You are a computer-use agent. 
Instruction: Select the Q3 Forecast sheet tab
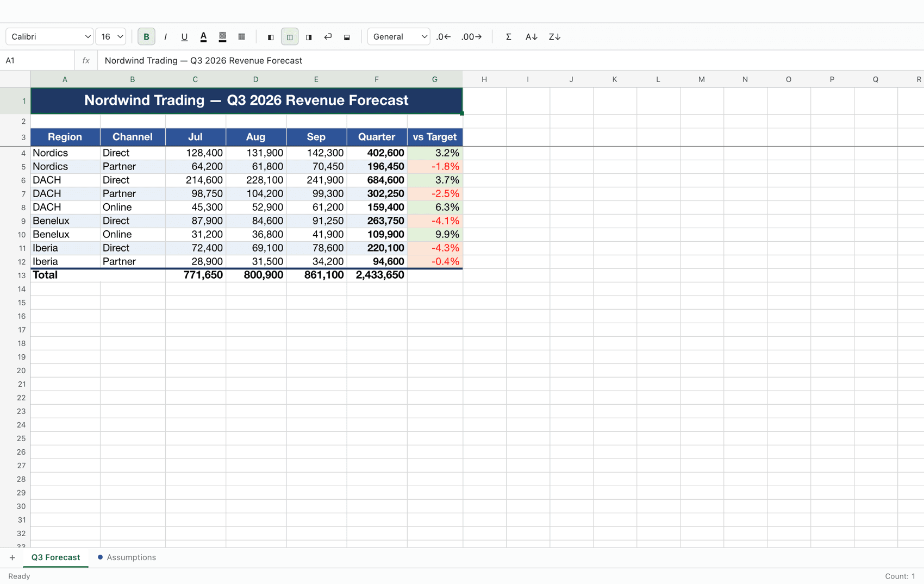point(55,557)
